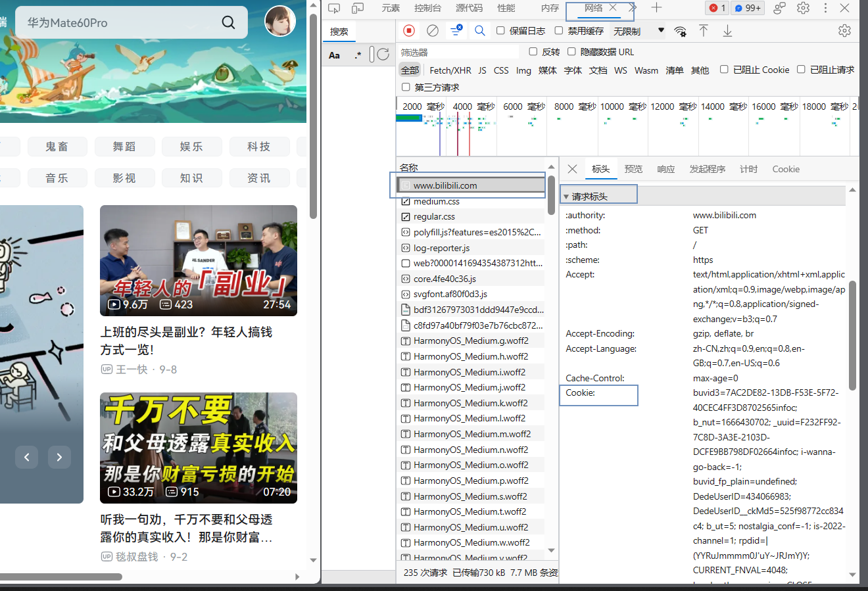
Task: Toggle match case Aa in search panel
Action: pyautogui.click(x=334, y=55)
